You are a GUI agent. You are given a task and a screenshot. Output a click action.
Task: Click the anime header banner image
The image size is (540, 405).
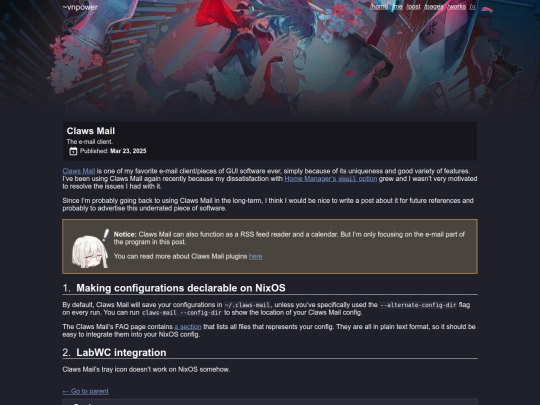(270, 59)
